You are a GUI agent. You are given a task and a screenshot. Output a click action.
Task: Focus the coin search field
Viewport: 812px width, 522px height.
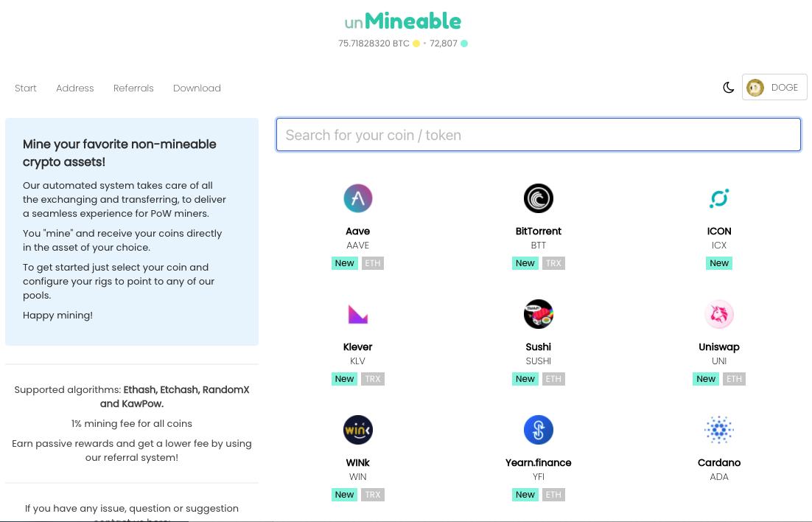538,135
